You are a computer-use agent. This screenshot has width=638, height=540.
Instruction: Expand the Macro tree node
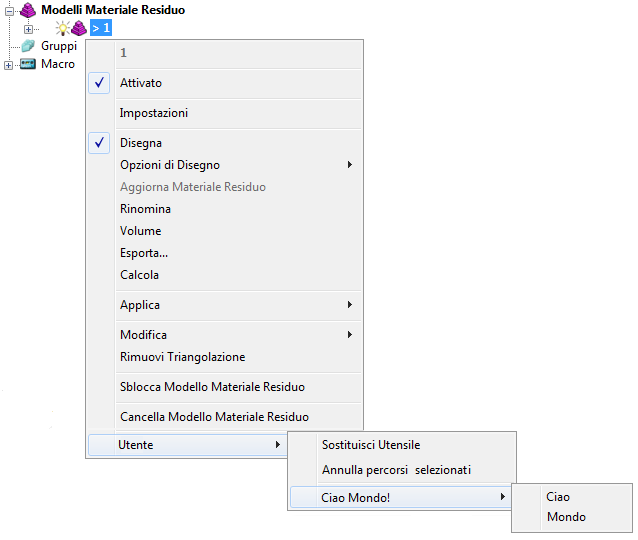tap(9, 65)
